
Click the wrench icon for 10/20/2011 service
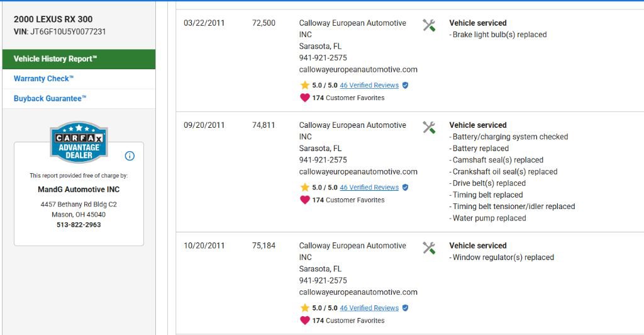coord(429,248)
